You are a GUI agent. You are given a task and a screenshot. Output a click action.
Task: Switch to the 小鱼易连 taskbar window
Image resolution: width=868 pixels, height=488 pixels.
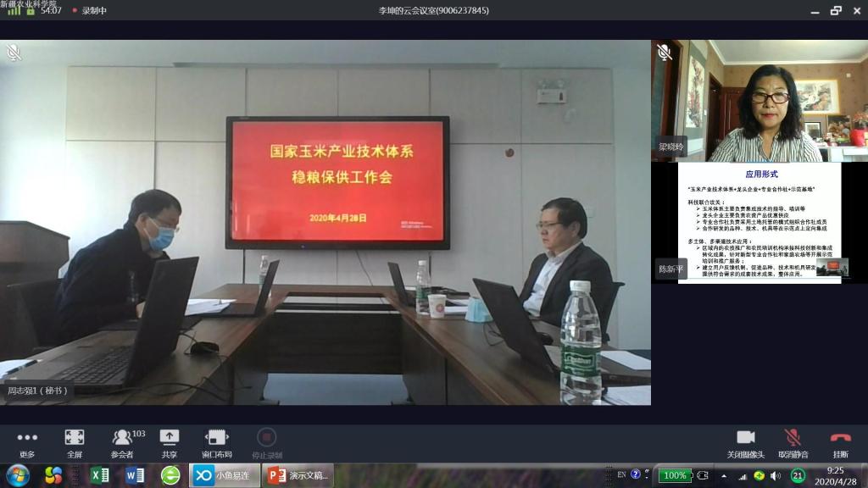(x=225, y=475)
